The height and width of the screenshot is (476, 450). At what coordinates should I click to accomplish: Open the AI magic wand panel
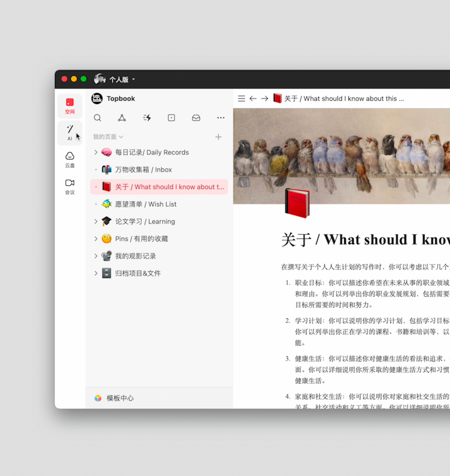70,133
